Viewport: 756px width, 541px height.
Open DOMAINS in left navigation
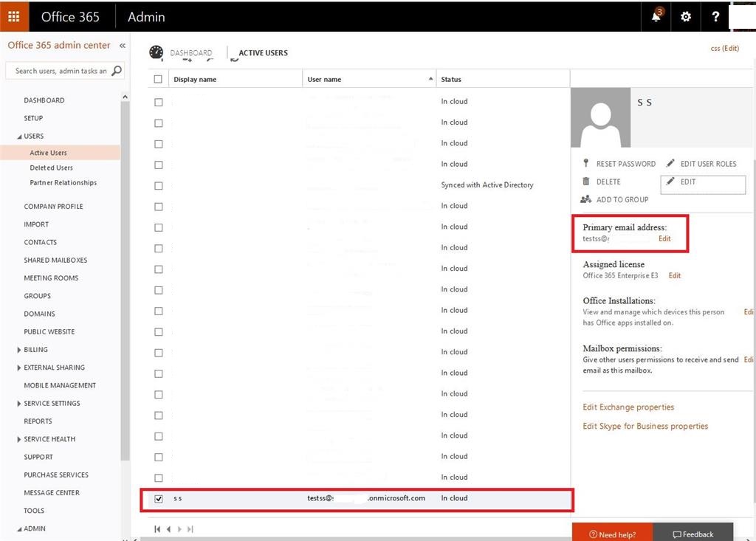pyautogui.click(x=40, y=314)
